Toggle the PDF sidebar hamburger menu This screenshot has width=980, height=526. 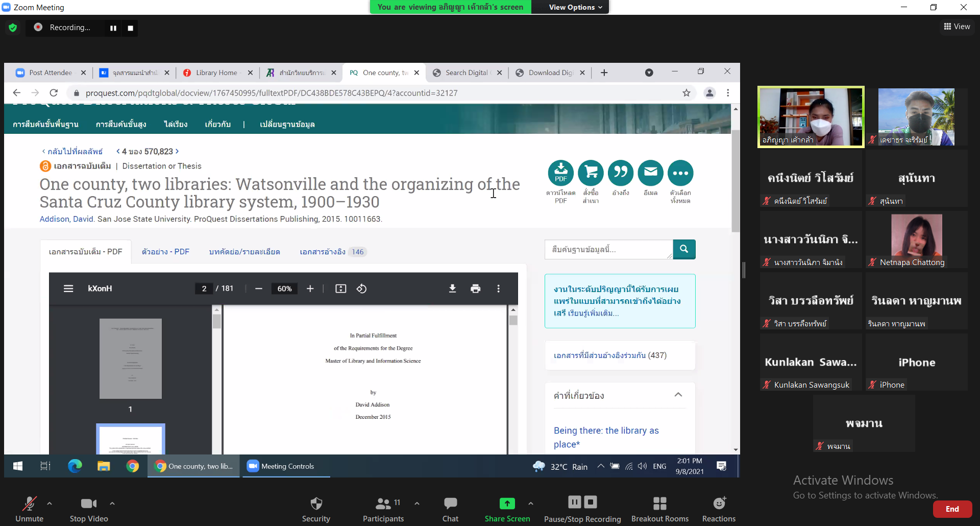pyautogui.click(x=68, y=289)
